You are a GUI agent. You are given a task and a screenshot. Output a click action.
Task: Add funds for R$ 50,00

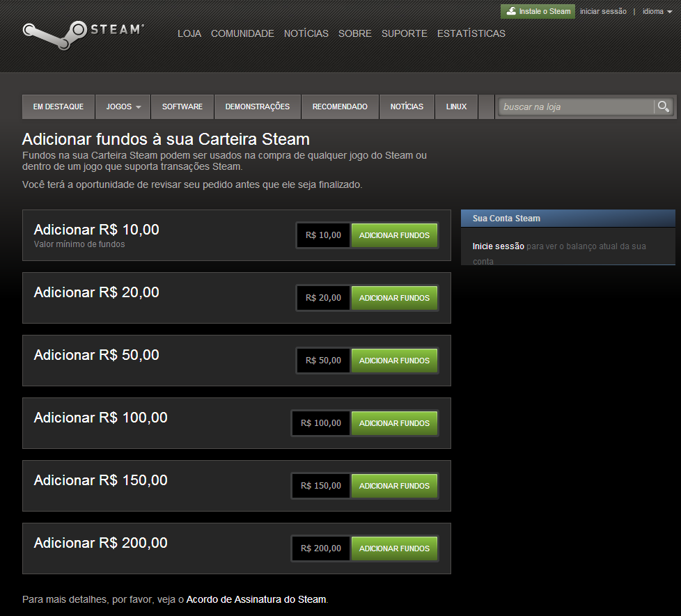[394, 361]
